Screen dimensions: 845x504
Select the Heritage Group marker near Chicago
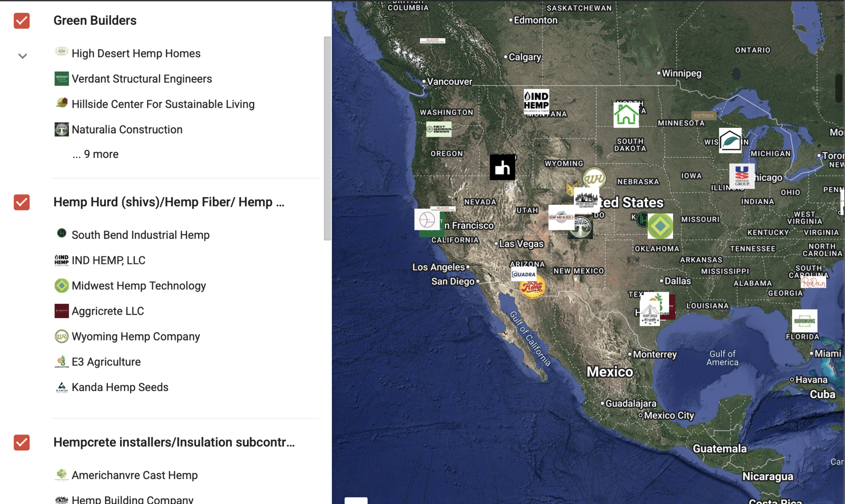(x=741, y=176)
